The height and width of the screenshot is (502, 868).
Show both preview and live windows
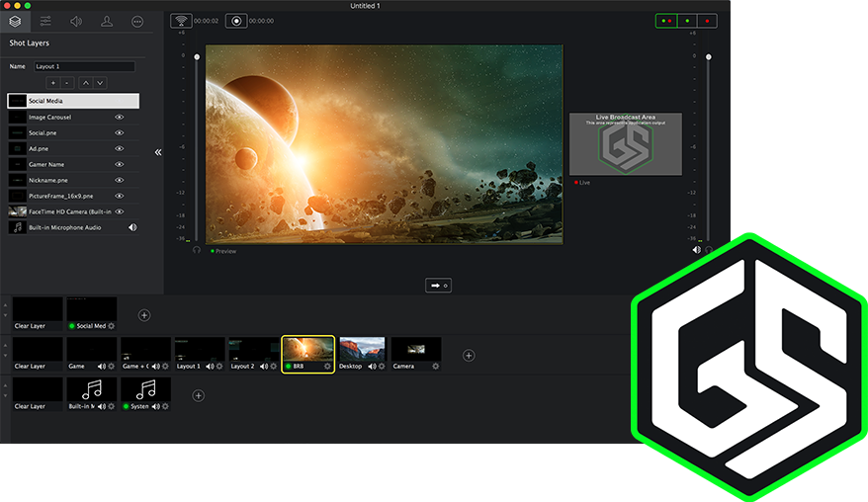click(666, 21)
